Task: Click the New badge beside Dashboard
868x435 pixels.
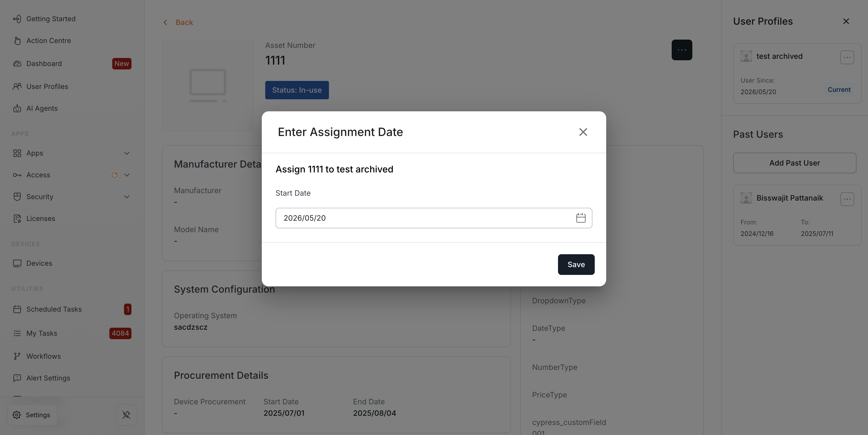Action: [122, 64]
